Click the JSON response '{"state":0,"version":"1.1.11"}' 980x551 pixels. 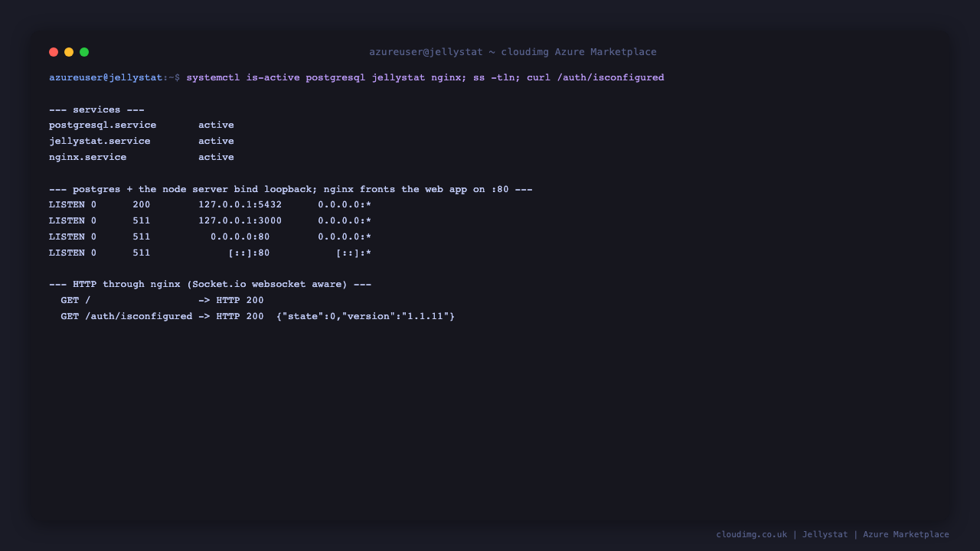click(x=365, y=316)
